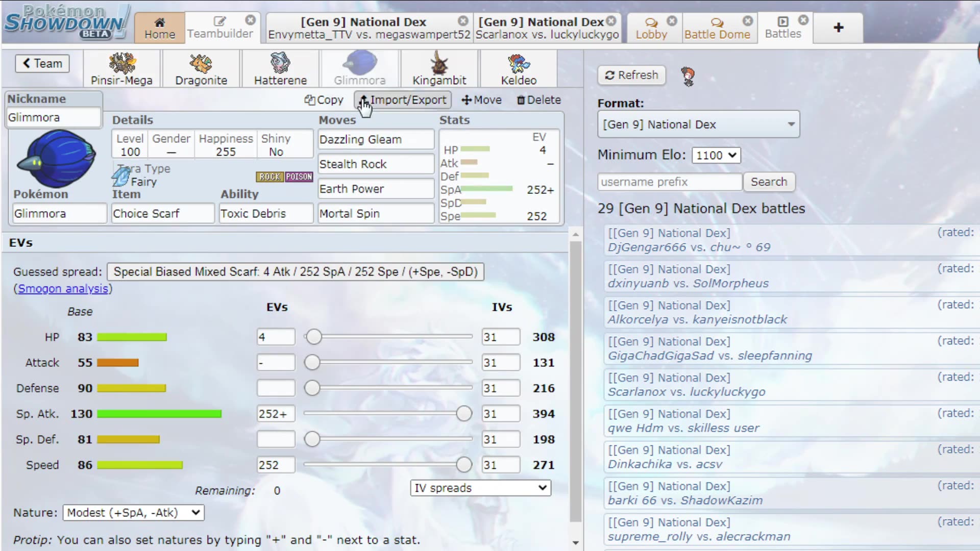Image resolution: width=980 pixels, height=551 pixels.
Task: Select Kingambit team slot
Action: coord(439,69)
